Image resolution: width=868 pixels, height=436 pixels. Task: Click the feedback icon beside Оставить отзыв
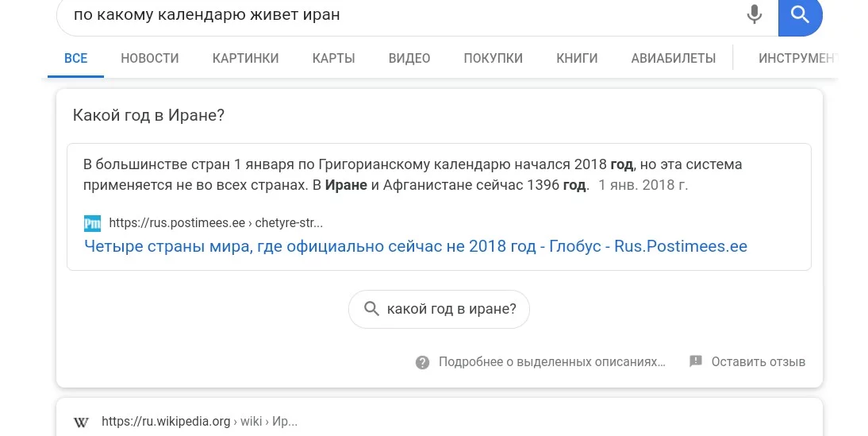click(x=696, y=361)
